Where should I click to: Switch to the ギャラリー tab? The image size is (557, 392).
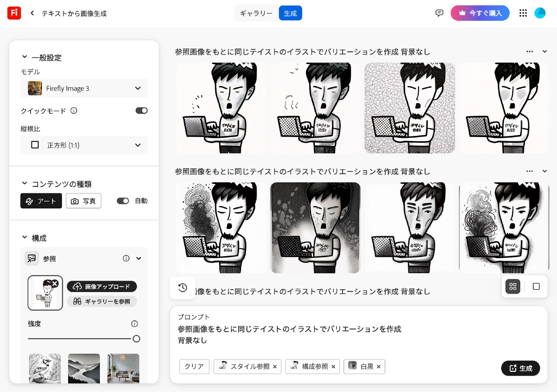(256, 13)
